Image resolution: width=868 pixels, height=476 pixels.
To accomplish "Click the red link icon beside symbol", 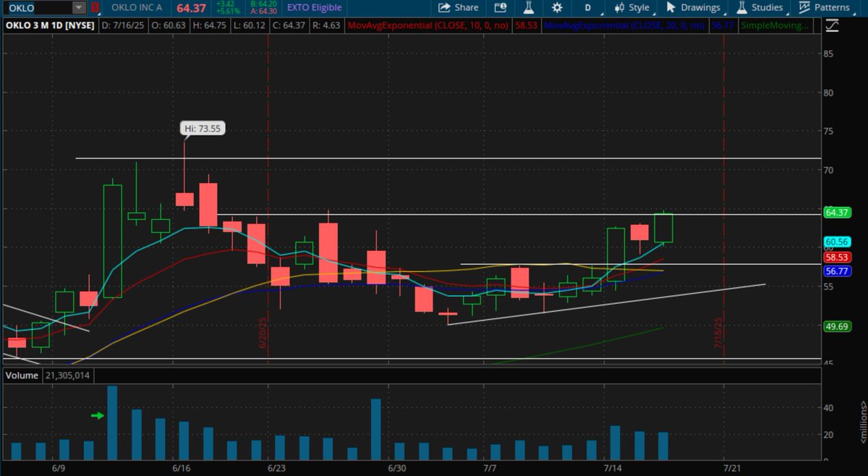I will [x=95, y=8].
